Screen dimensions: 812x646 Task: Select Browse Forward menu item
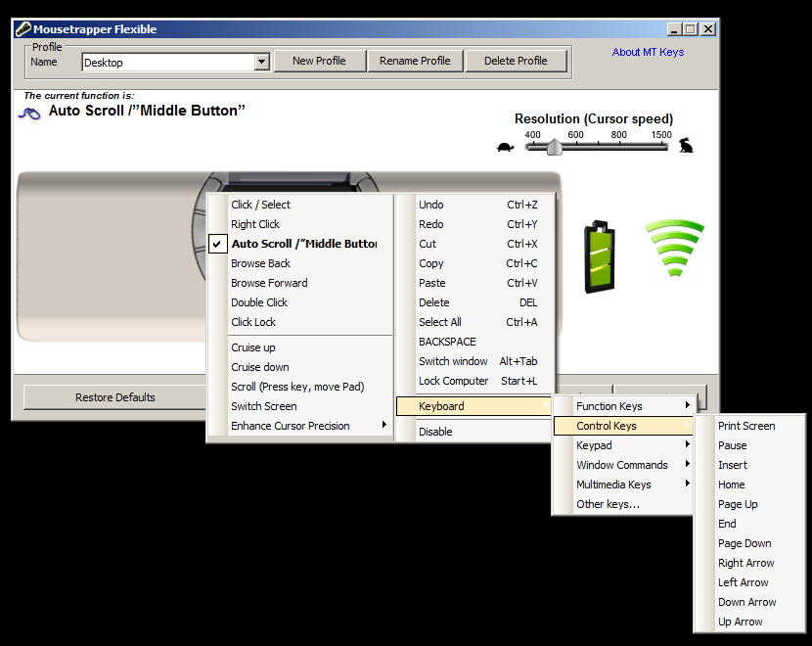[300, 283]
